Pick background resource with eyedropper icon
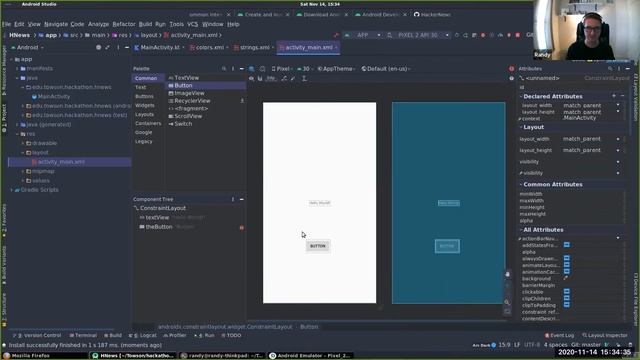 click(x=566, y=278)
